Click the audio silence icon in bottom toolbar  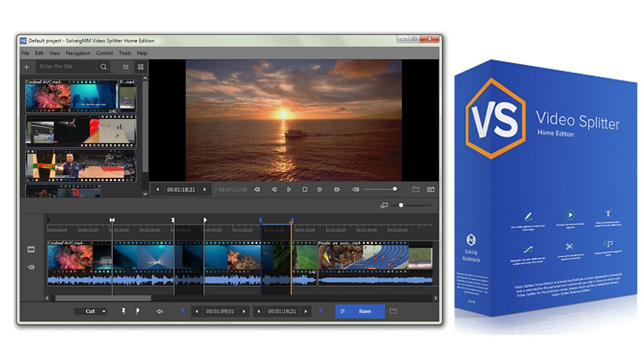tap(159, 311)
